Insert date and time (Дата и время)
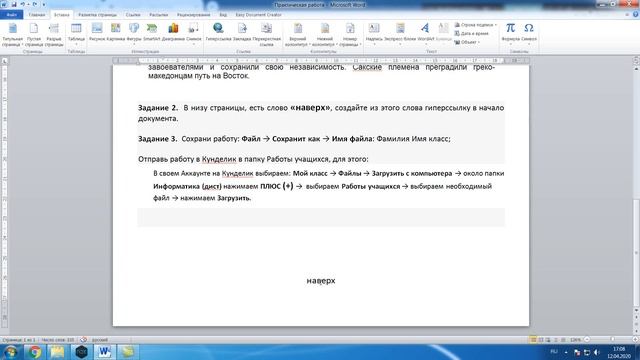This screenshot has width=640, height=360. pos(471,33)
